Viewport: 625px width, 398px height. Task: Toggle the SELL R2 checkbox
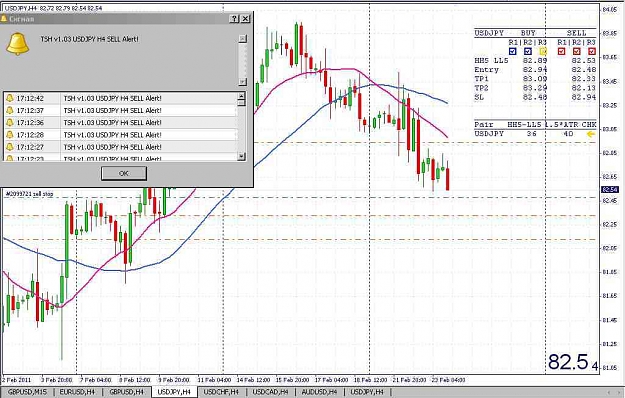(x=577, y=51)
